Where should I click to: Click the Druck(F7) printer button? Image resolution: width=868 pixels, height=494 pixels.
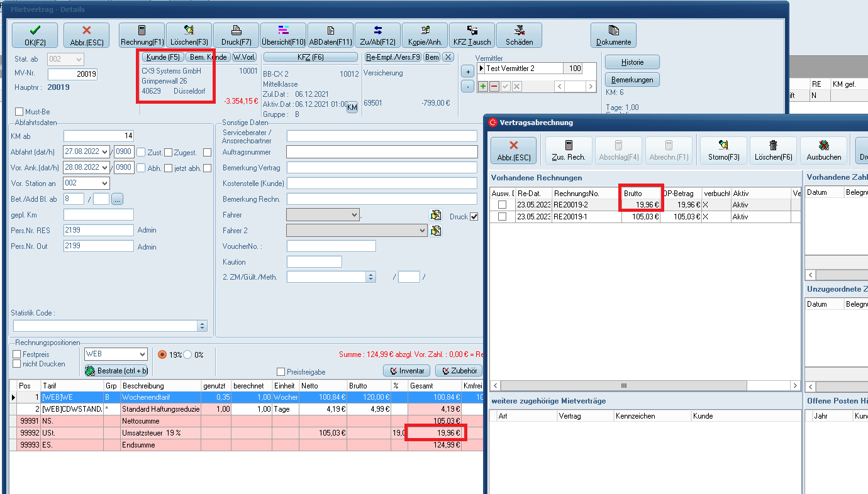click(x=236, y=35)
